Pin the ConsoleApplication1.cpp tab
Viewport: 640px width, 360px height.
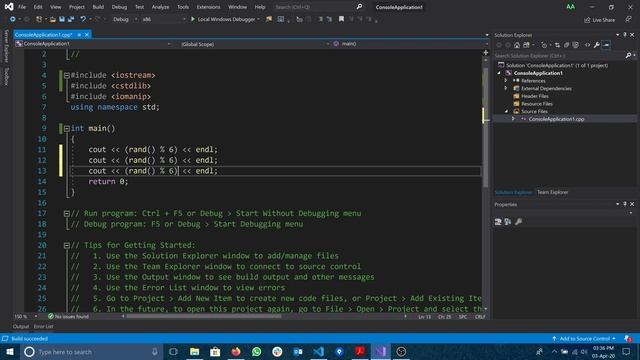79,35
